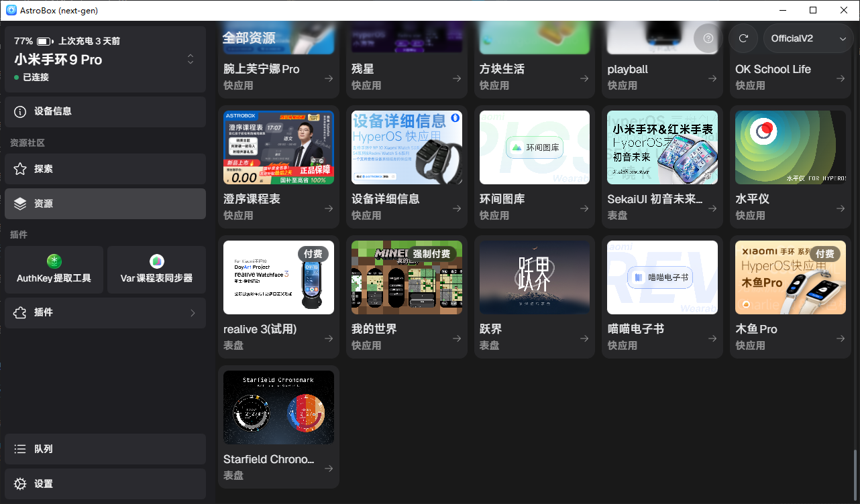Open the Starfield Chrono card arrow
This screenshot has width=860, height=504.
[329, 468]
